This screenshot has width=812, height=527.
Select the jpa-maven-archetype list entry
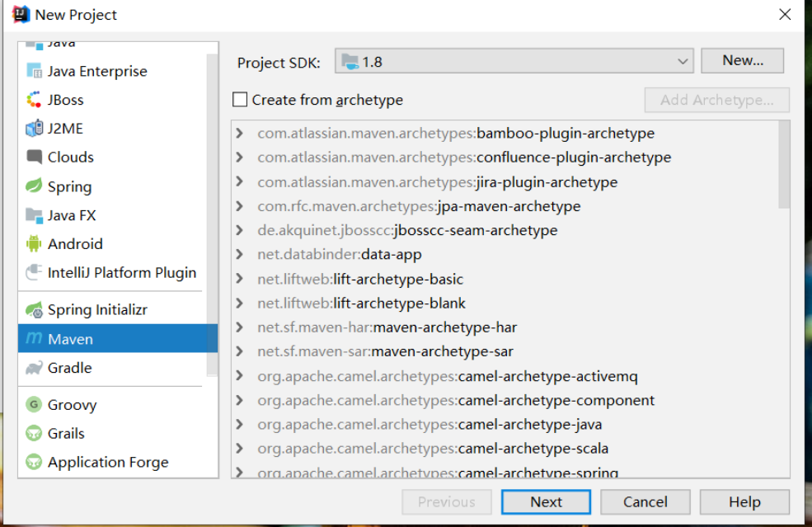(x=419, y=206)
